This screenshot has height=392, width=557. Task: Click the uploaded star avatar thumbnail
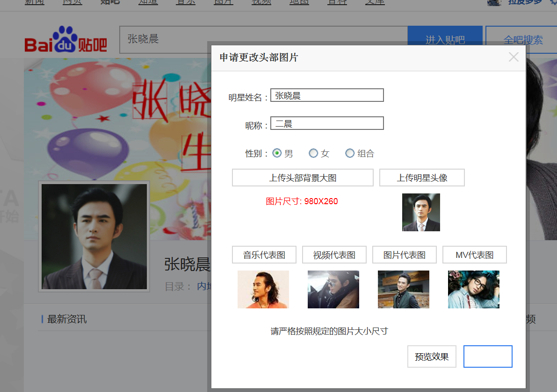(x=421, y=212)
